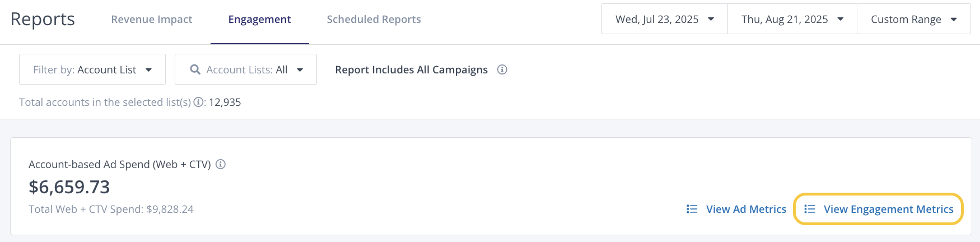Click the magnifier icon in Account Lists
Image resolution: width=980 pixels, height=242 pixels.
[195, 69]
